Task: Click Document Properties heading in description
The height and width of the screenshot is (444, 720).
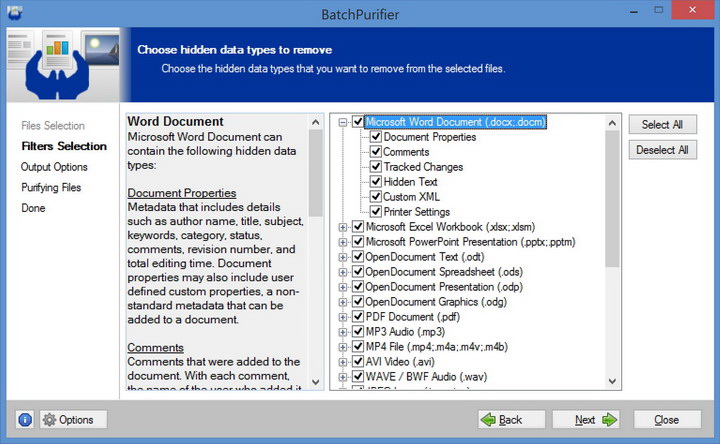Action: point(182,193)
